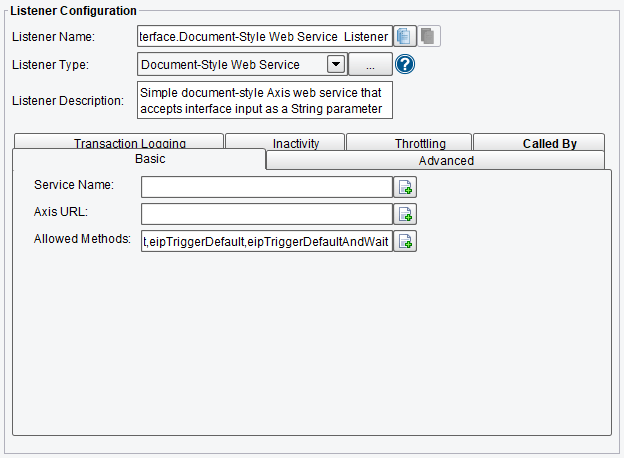Open the Throttling tab
The width and height of the screenshot is (624, 458).
click(409, 142)
